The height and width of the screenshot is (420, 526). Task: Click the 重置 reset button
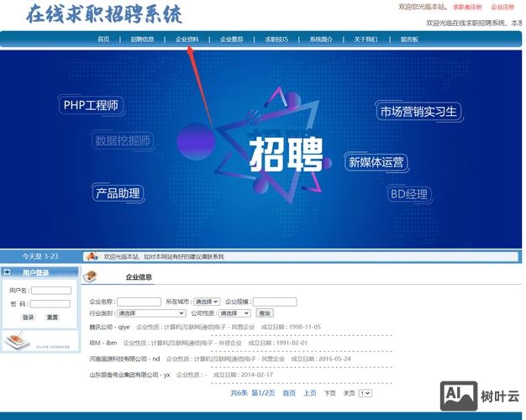tap(52, 317)
